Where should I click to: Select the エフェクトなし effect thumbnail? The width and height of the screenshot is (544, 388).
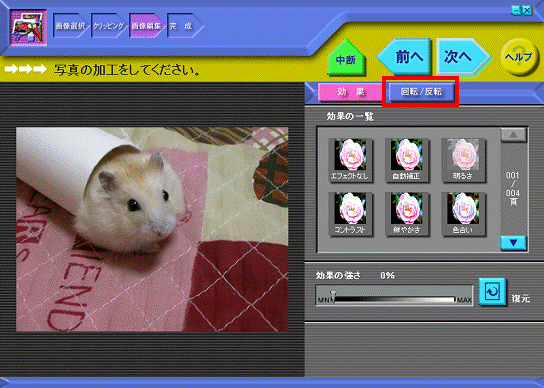pos(350,160)
